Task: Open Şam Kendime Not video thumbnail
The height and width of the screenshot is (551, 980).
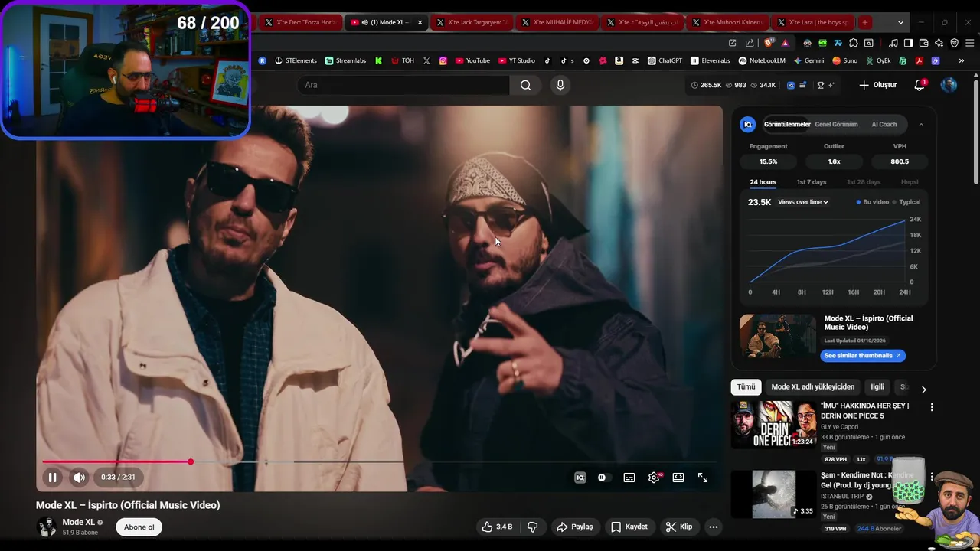Action: 773,494
